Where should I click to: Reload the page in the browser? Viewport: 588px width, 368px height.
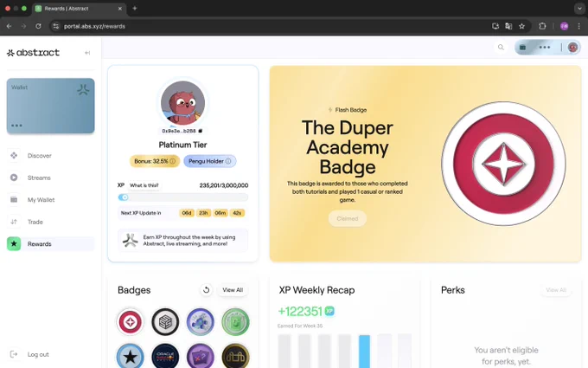tap(38, 26)
